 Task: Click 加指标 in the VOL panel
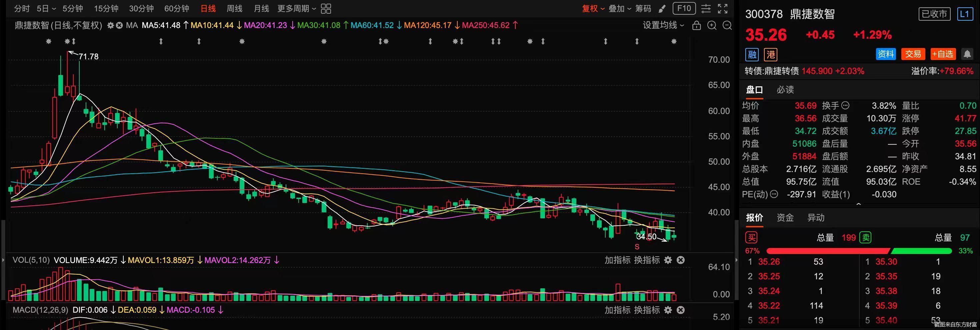617,260
